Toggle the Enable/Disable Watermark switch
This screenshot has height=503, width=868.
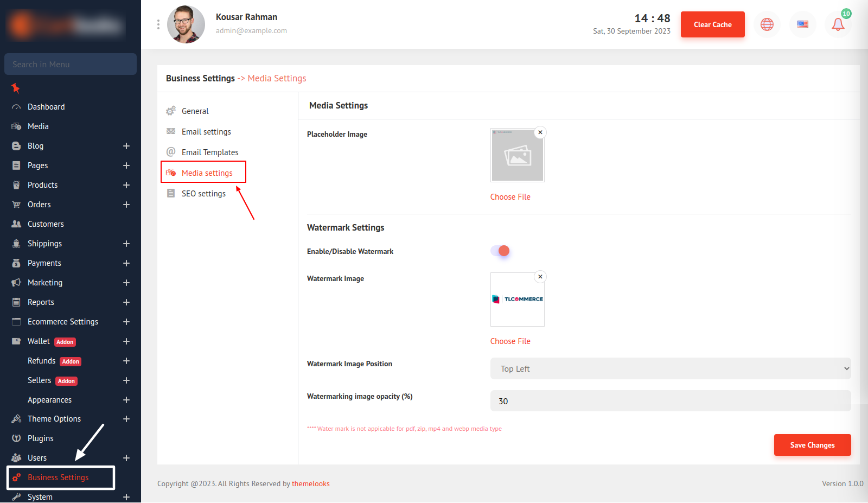pyautogui.click(x=500, y=251)
